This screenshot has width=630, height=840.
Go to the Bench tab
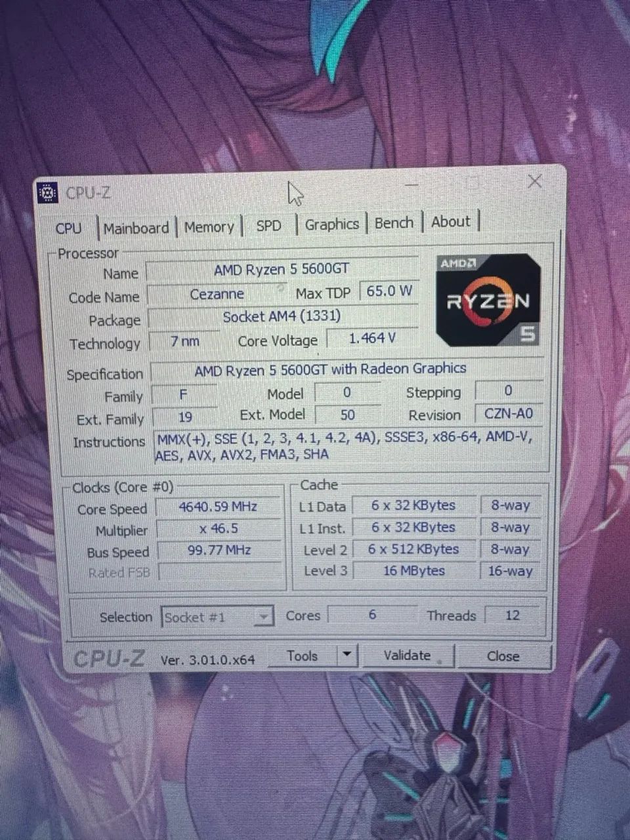(x=394, y=223)
